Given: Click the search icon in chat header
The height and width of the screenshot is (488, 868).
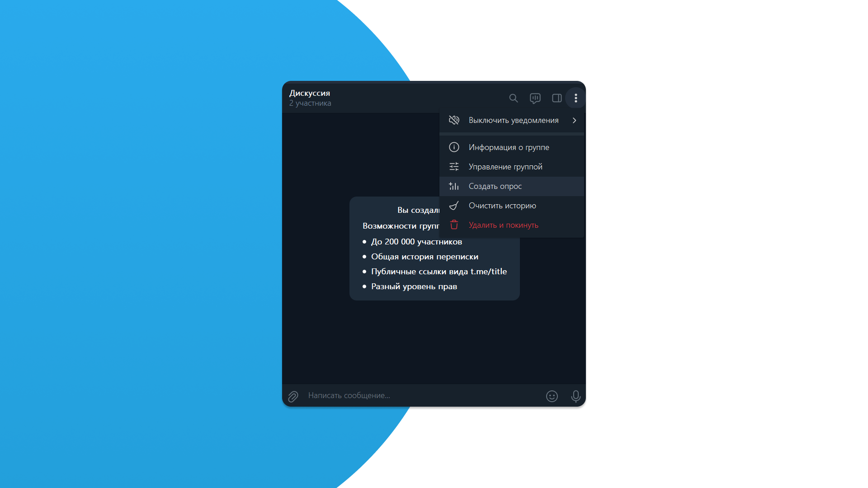Looking at the screenshot, I should point(513,98).
